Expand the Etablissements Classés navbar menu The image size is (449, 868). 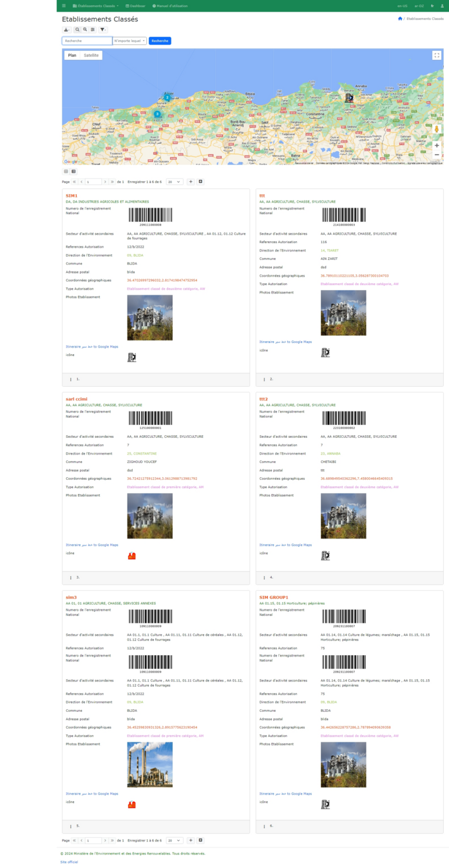[x=95, y=6]
